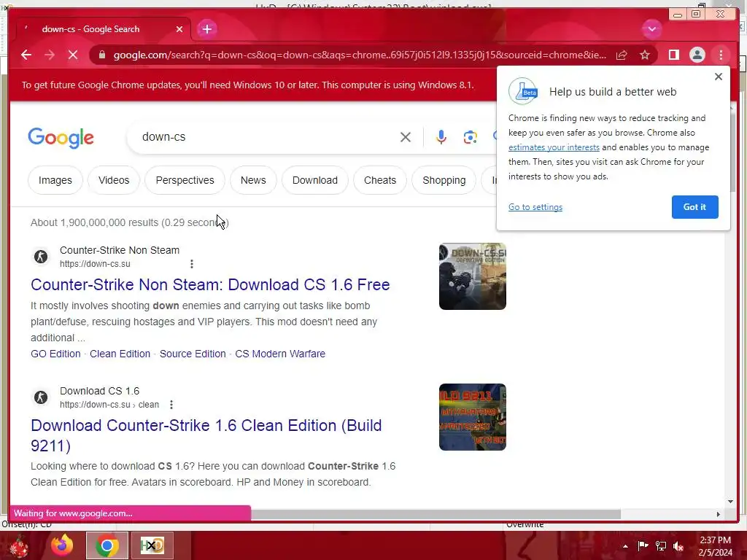Viewport: 747px width, 560px height.
Task: Share this page icon in address bar
Action: pos(622,55)
